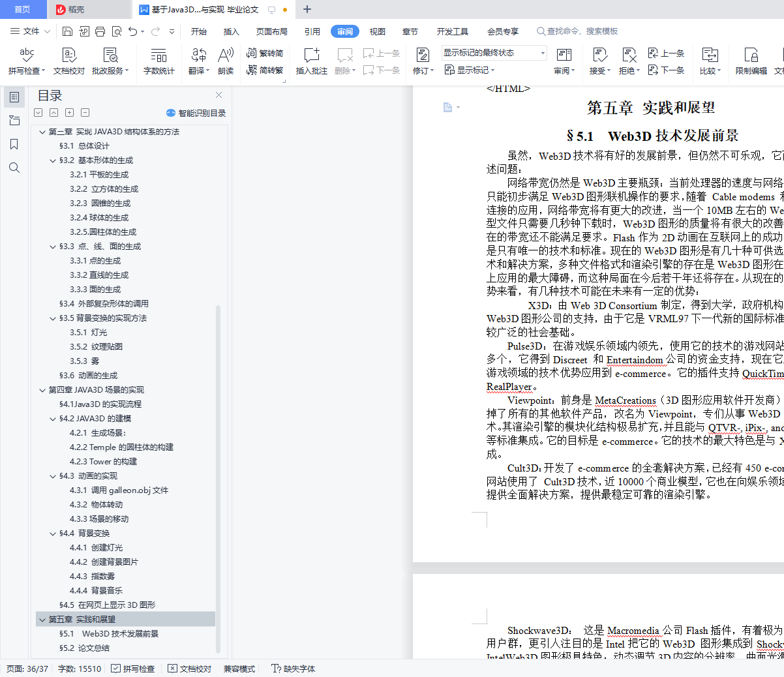The image size is (784, 677).
Task: Accept the change (接受)
Action: click(x=599, y=61)
